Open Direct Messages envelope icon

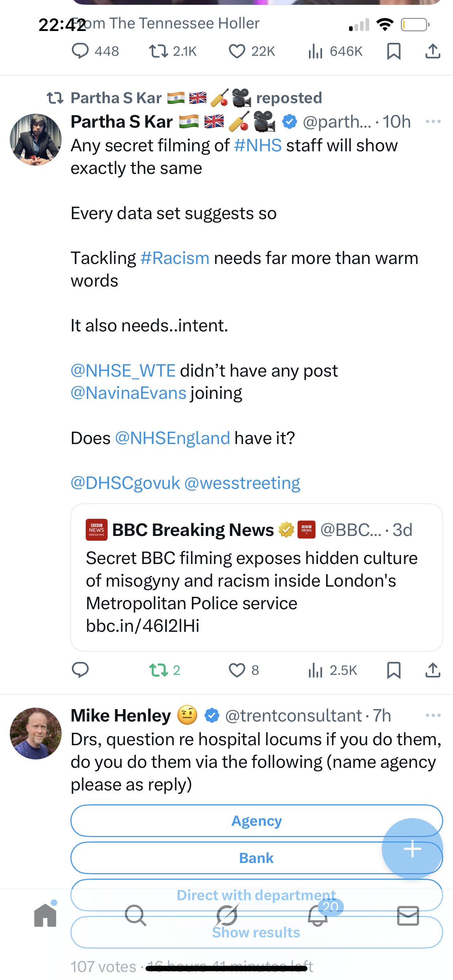(x=408, y=915)
